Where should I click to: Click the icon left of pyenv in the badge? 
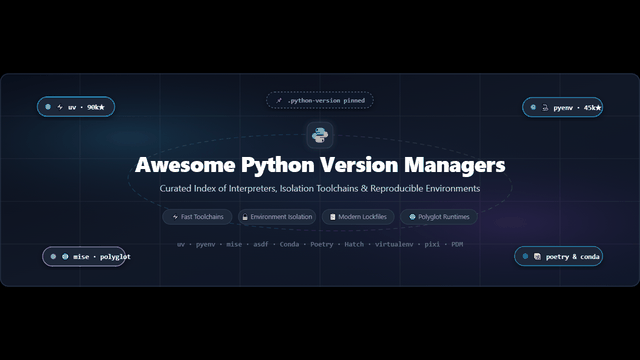coord(545,108)
